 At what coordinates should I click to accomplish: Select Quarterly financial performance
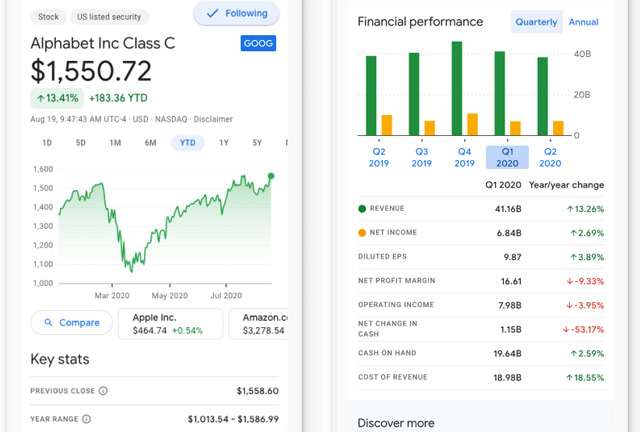(537, 22)
